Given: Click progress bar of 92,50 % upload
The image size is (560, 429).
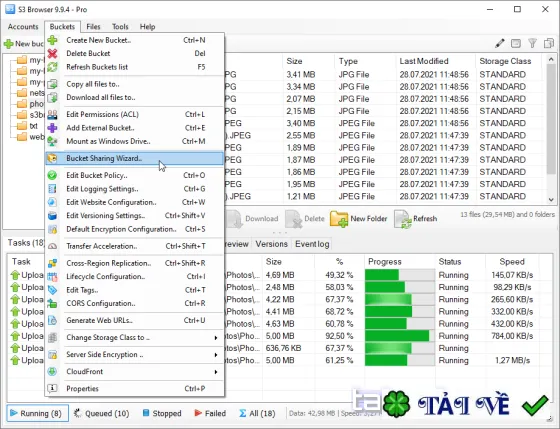Looking at the screenshot, I should 399,336.
